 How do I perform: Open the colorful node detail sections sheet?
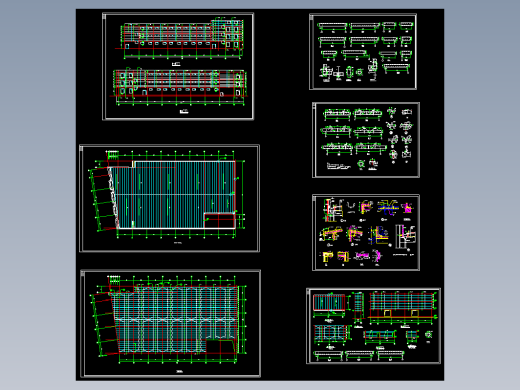tap(366, 232)
